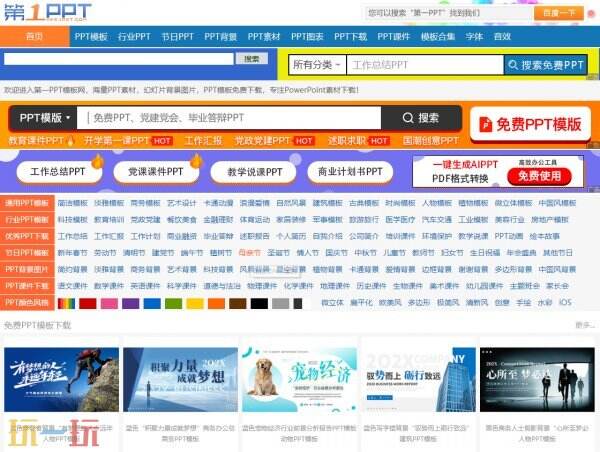Expand the PPT模版 search type dropdown
This screenshot has width=600, height=452.
point(44,118)
